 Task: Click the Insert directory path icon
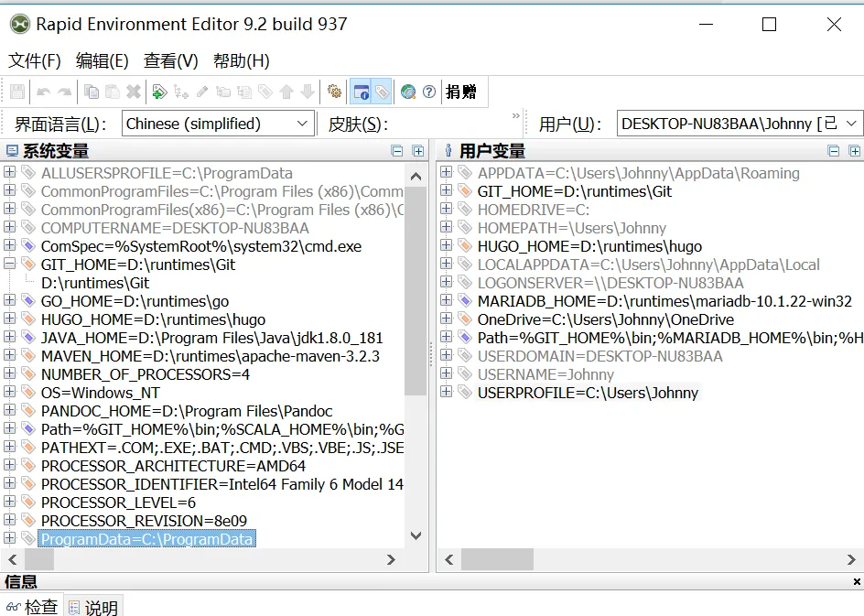(x=223, y=92)
